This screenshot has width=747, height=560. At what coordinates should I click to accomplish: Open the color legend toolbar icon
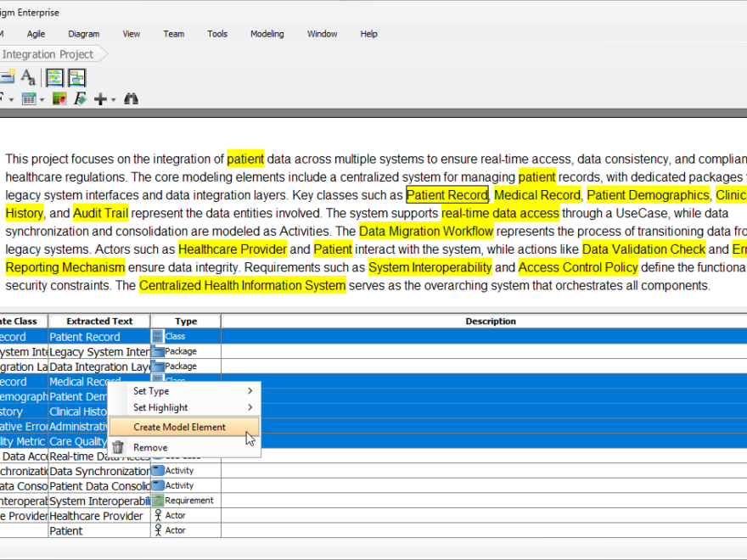59,99
